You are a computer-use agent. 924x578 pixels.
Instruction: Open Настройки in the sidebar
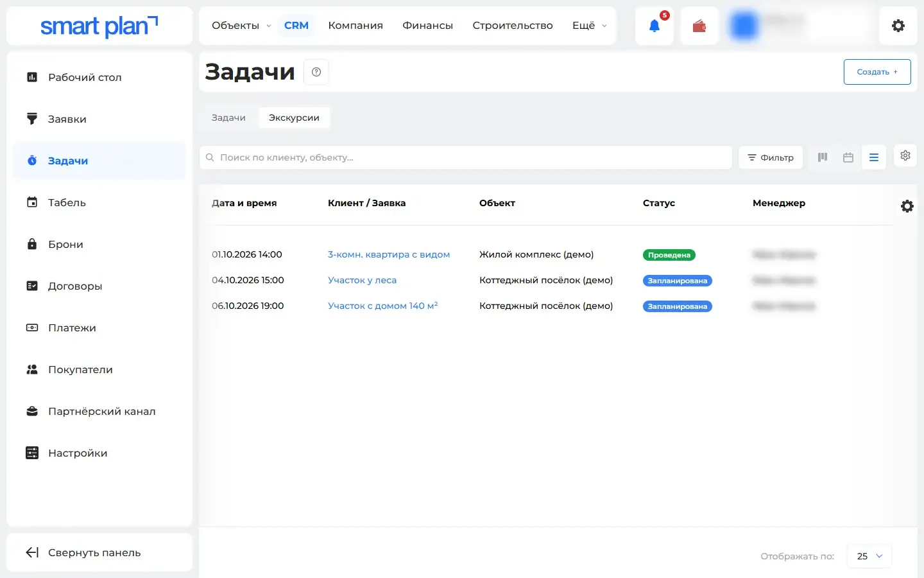pos(99,453)
